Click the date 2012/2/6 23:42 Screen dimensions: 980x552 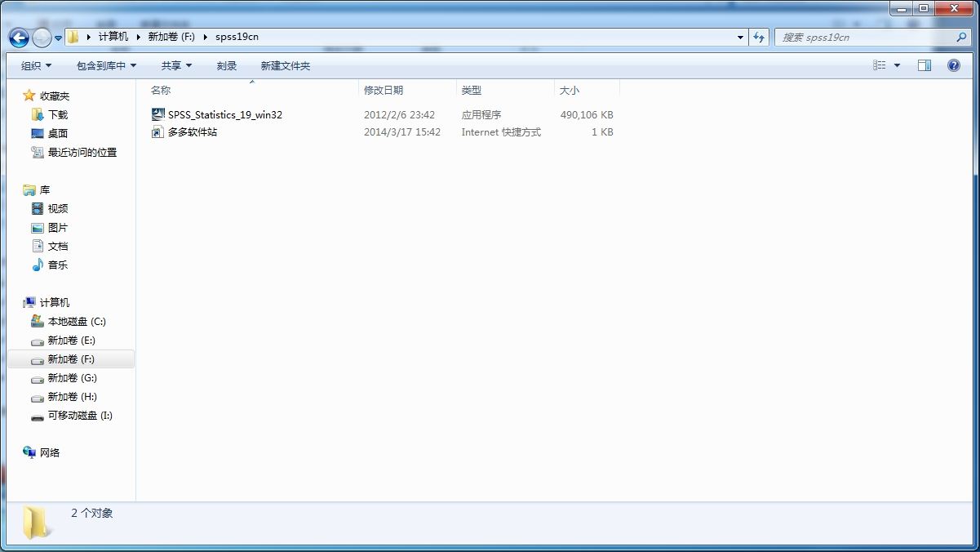point(399,115)
